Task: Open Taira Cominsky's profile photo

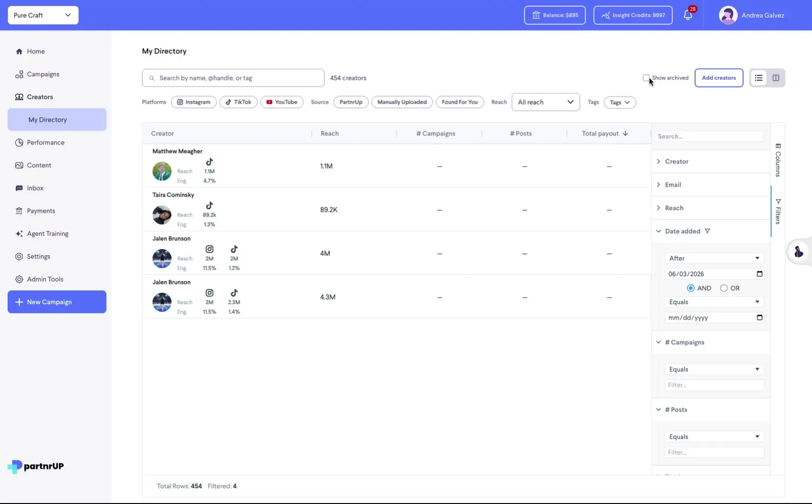Action: [162, 215]
